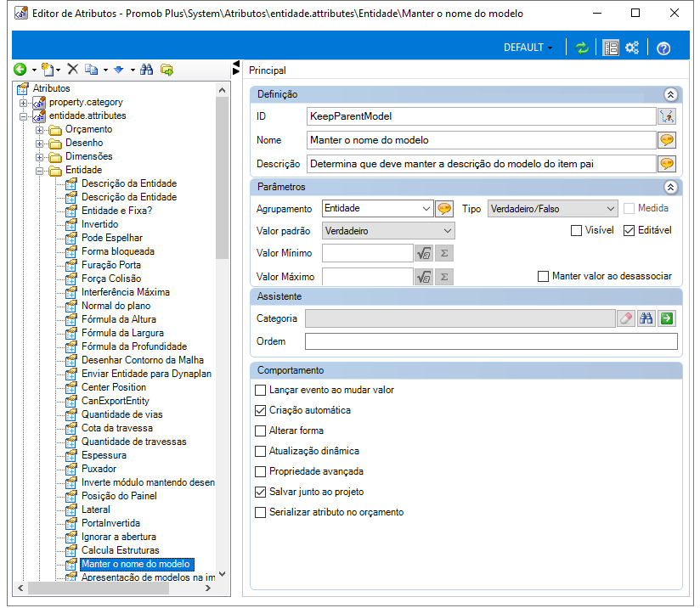Collapse the Definição section with chevron button
This screenshot has width=700, height=608.
(x=670, y=94)
